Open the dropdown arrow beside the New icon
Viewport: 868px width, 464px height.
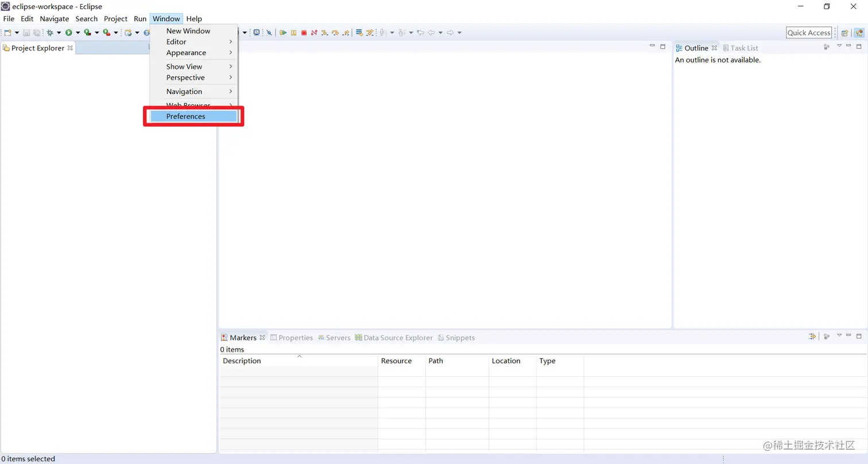coord(17,33)
